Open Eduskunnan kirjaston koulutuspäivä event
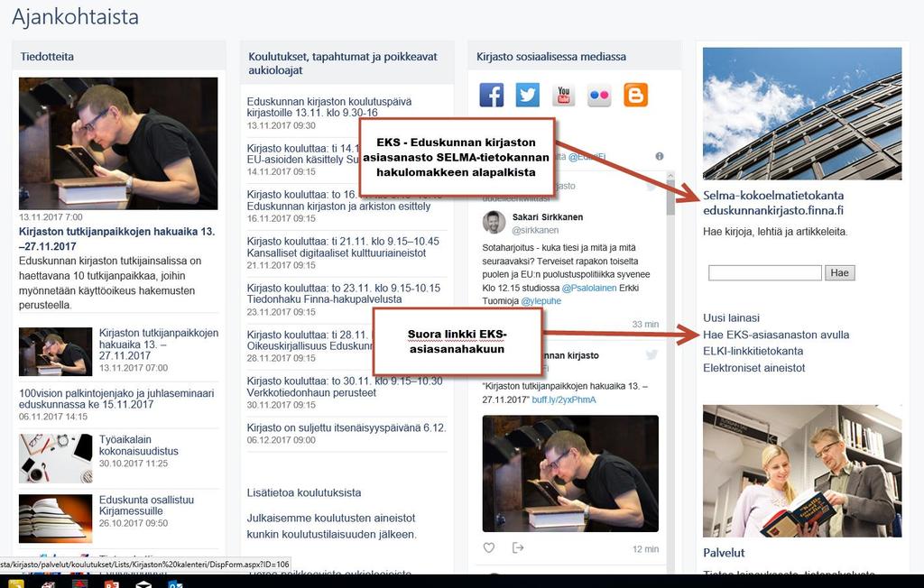 (x=329, y=107)
